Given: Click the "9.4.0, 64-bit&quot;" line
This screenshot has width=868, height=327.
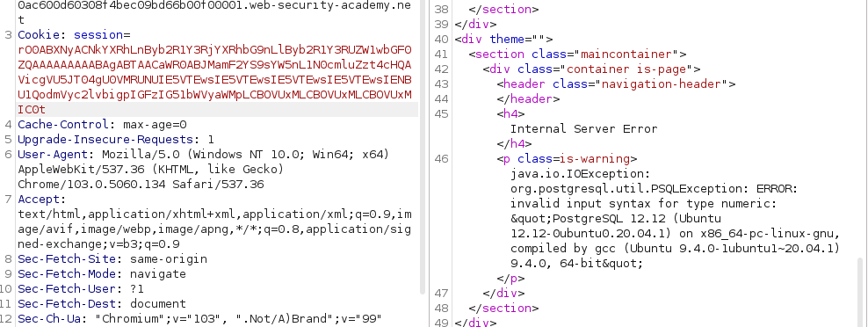Looking at the screenshot, I should tap(577, 264).
